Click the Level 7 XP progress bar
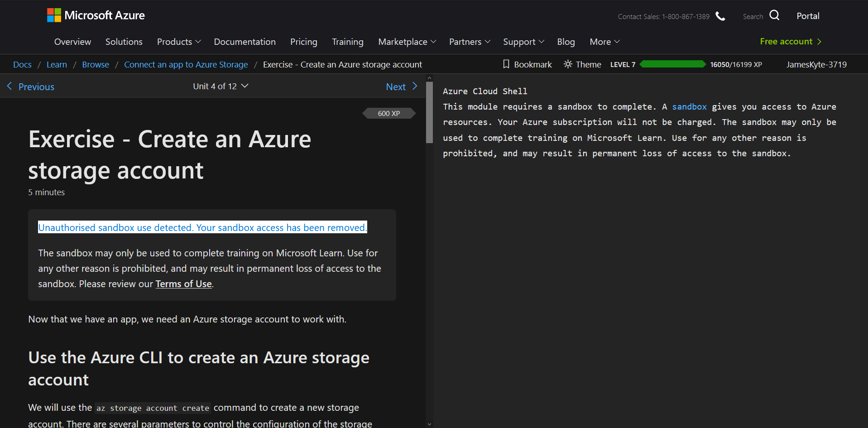Image resolution: width=868 pixels, height=428 pixels. pyautogui.click(x=672, y=64)
